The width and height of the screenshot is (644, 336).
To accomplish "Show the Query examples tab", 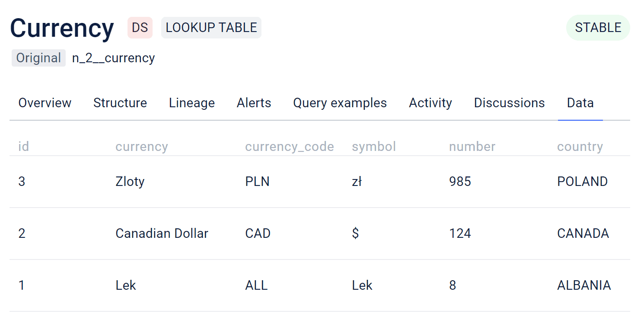I will pos(340,103).
